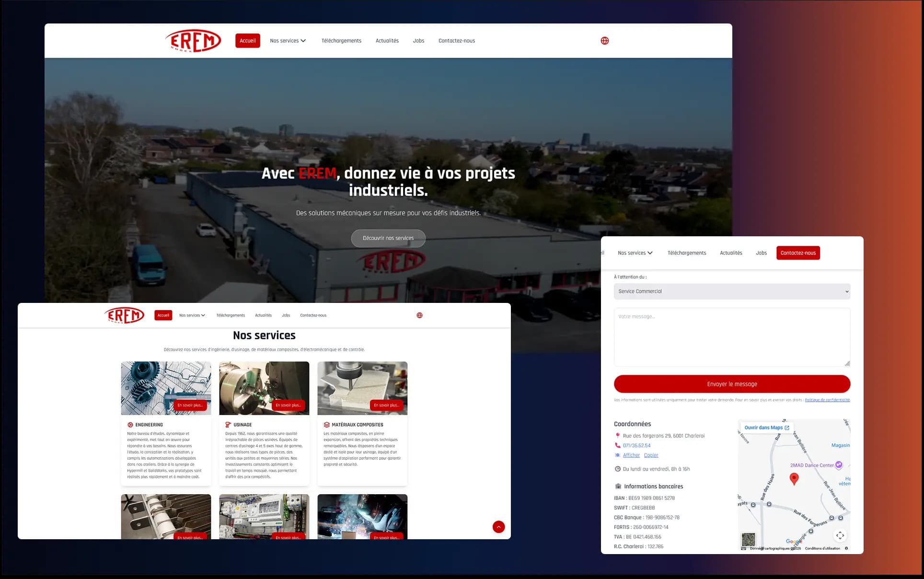Open Actualités in the contact window
This screenshot has width=924, height=579.
pos(731,253)
